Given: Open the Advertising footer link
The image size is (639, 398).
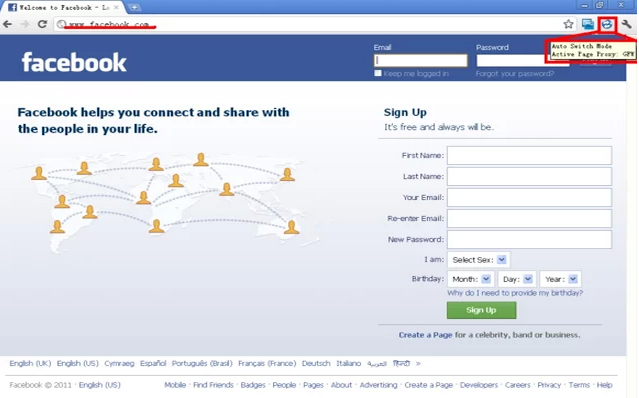Looking at the screenshot, I should (378, 385).
